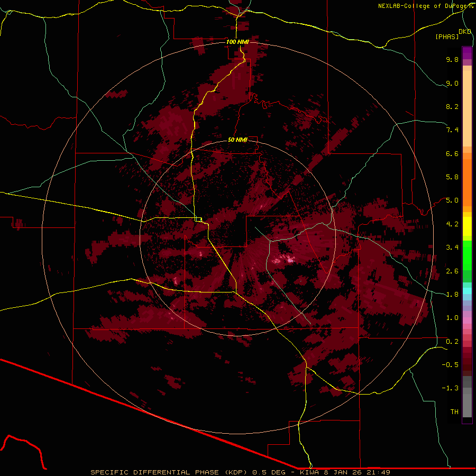Click the gray segment near TH on color bar
Screen dimensions: 476x476
tap(467, 405)
